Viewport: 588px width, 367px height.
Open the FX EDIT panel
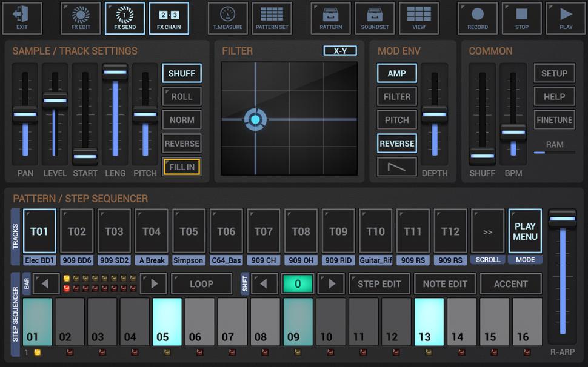pyautogui.click(x=81, y=18)
